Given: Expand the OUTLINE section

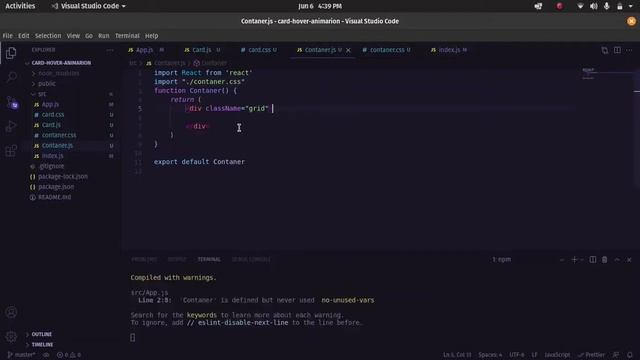Looking at the screenshot, I should 42,334.
